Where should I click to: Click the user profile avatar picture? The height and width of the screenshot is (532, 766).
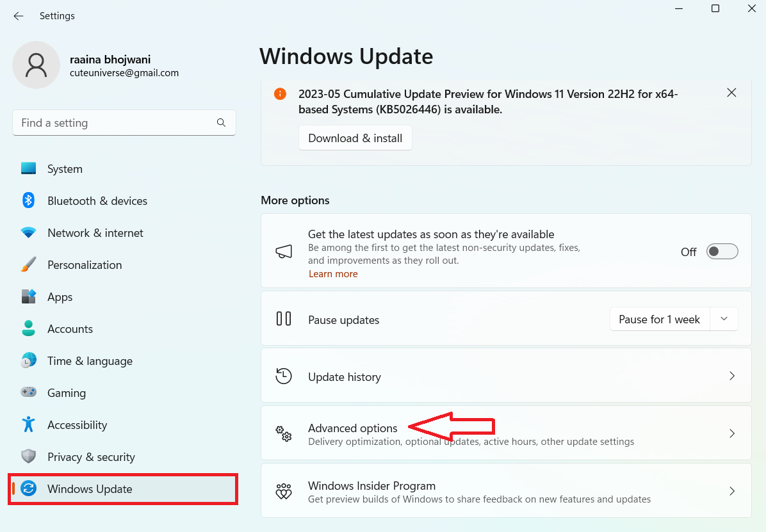tap(37, 65)
